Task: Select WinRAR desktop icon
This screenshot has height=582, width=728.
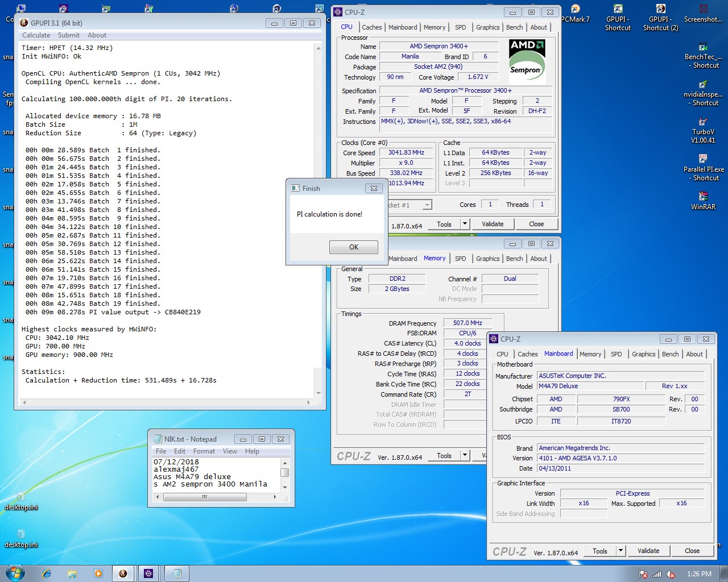Action: (x=703, y=201)
